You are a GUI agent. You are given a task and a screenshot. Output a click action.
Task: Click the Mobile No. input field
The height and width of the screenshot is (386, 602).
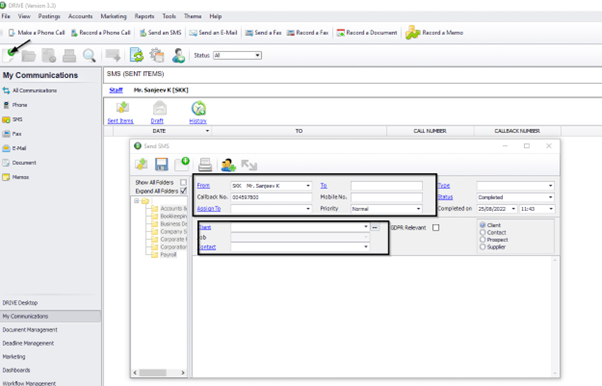pyautogui.click(x=386, y=197)
